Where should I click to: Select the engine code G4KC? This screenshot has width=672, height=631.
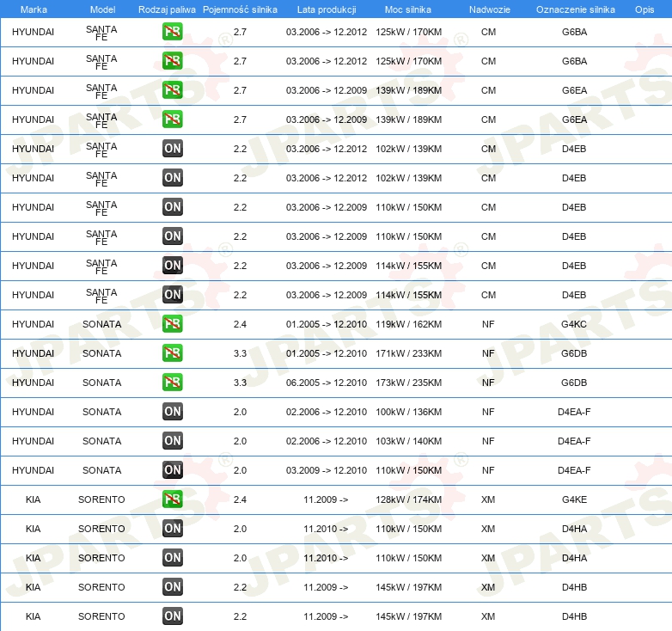(574, 324)
